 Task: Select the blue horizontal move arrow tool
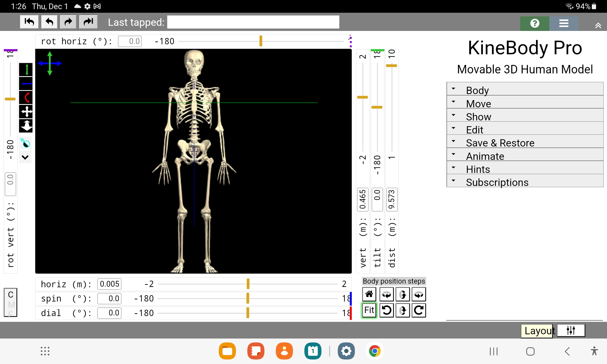26,83
